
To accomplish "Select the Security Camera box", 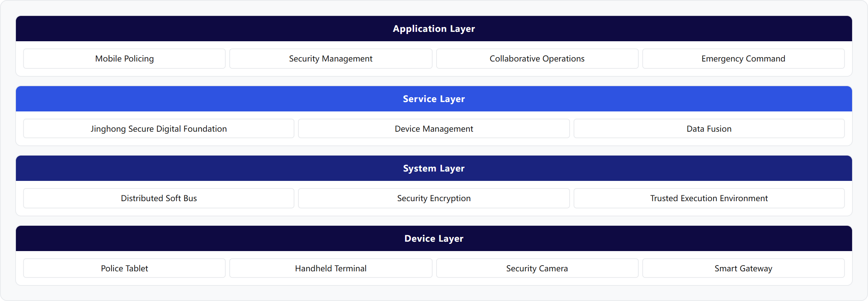I will click(537, 268).
